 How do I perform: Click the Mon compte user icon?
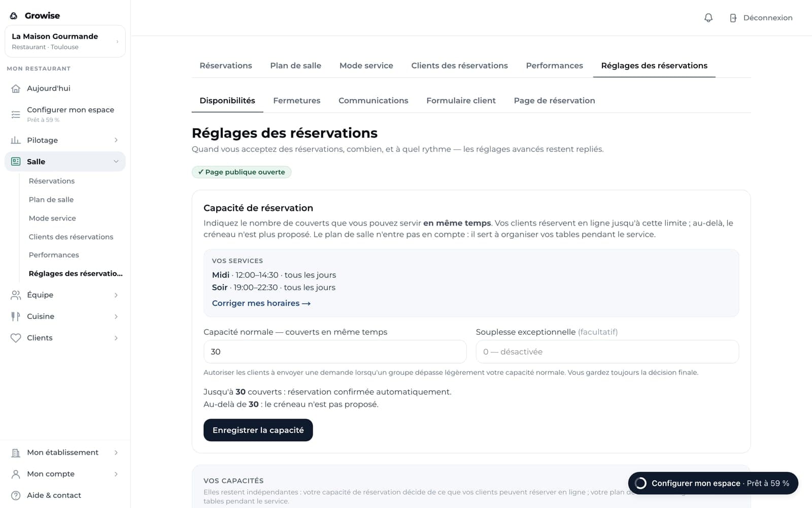point(16,474)
